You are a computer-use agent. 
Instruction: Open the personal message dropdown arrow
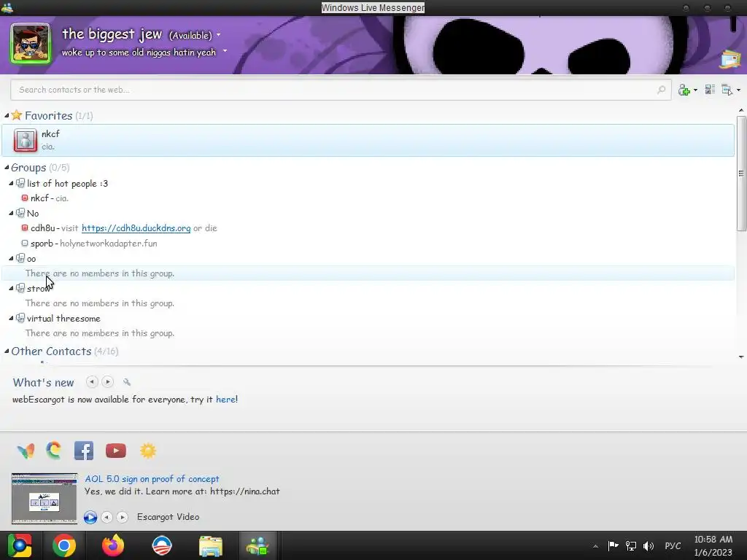click(x=225, y=51)
